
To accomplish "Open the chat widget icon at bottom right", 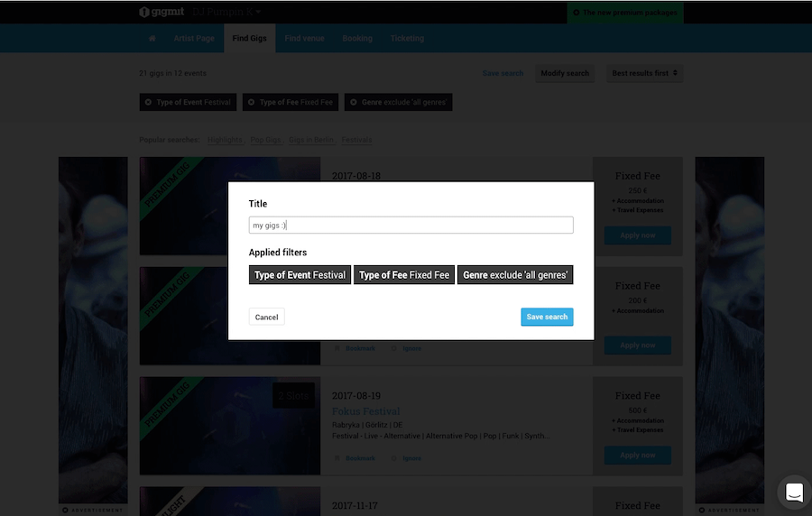I will (x=794, y=493).
